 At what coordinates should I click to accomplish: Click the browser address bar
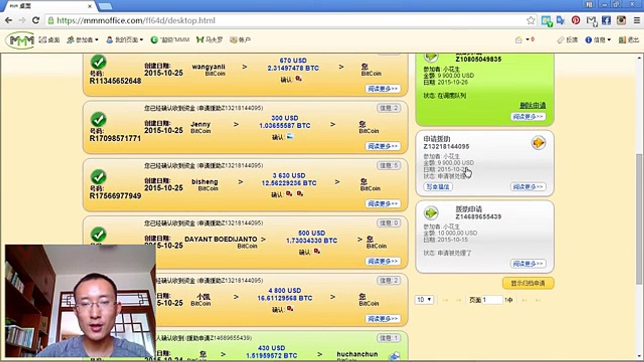(290, 21)
